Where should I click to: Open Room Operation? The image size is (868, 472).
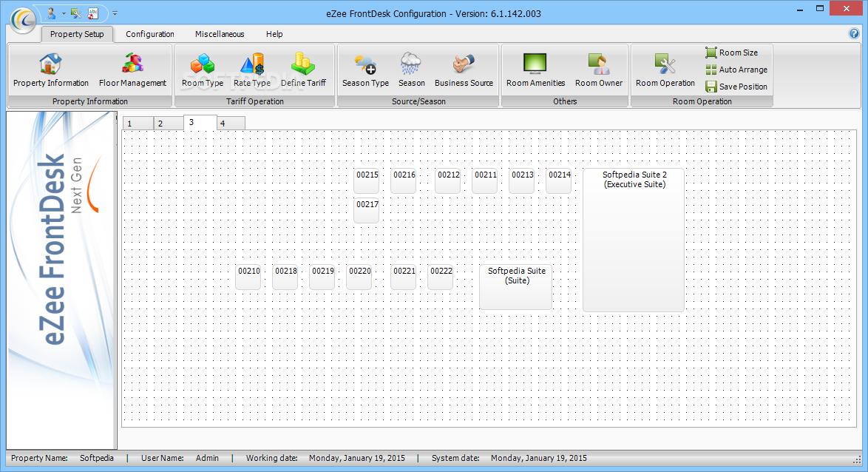point(665,70)
